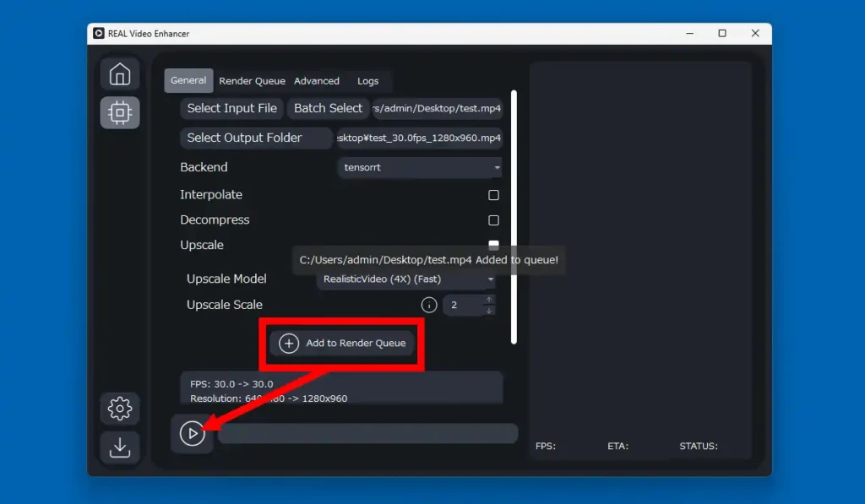Image resolution: width=865 pixels, height=504 pixels.
Task: Open the Backend dropdown showing tensorrt
Action: click(x=419, y=167)
